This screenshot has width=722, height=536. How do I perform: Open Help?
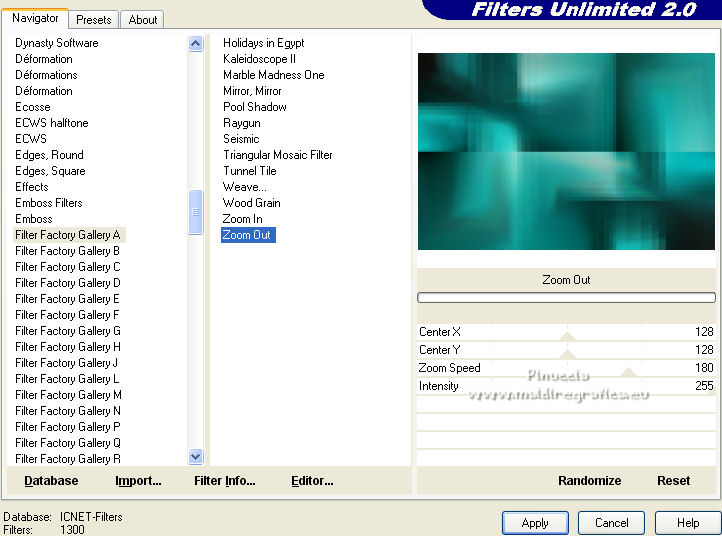[688, 523]
